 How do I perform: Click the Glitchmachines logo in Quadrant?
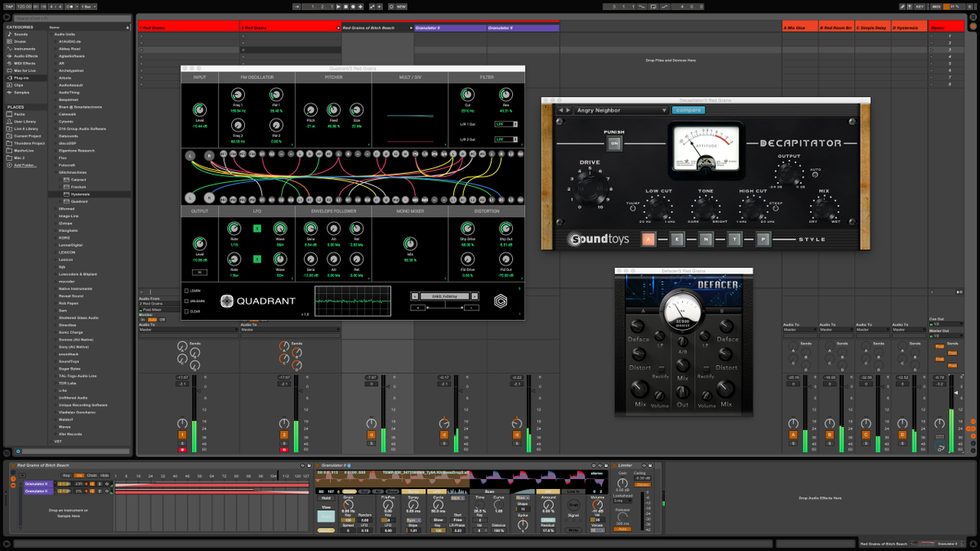500,301
